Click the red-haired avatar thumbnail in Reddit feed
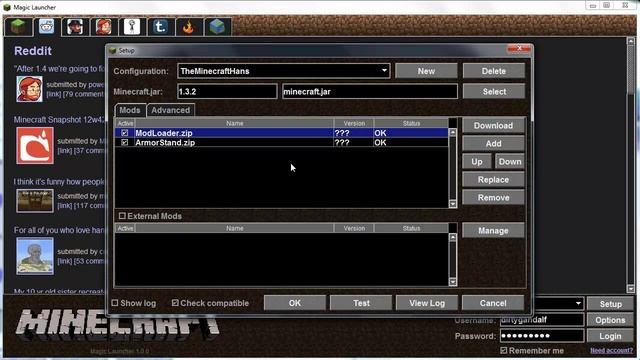640x360 pixels. [x=29, y=89]
